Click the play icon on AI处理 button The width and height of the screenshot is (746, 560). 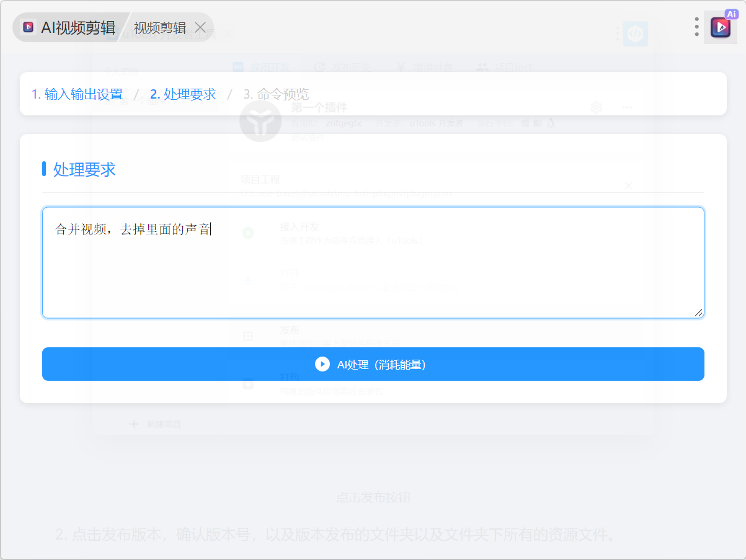[322, 364]
